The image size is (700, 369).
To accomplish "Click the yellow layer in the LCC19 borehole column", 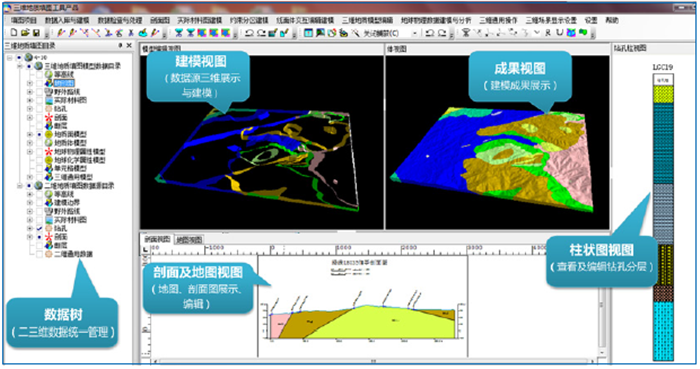I will tap(663, 95).
